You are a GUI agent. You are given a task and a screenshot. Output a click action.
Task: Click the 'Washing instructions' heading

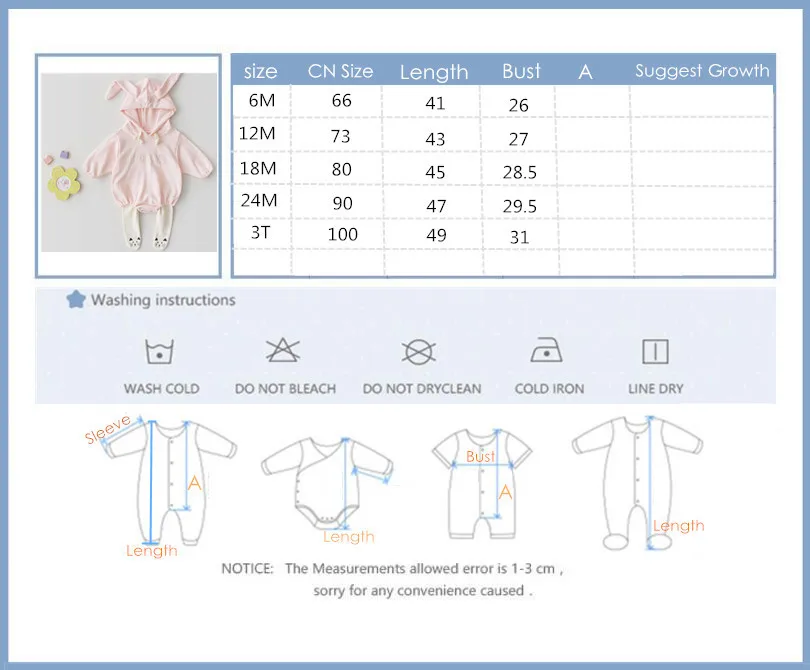click(163, 300)
